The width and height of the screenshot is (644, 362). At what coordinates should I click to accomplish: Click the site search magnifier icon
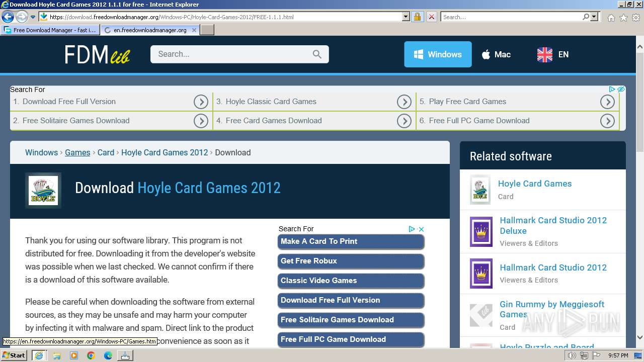point(317,54)
